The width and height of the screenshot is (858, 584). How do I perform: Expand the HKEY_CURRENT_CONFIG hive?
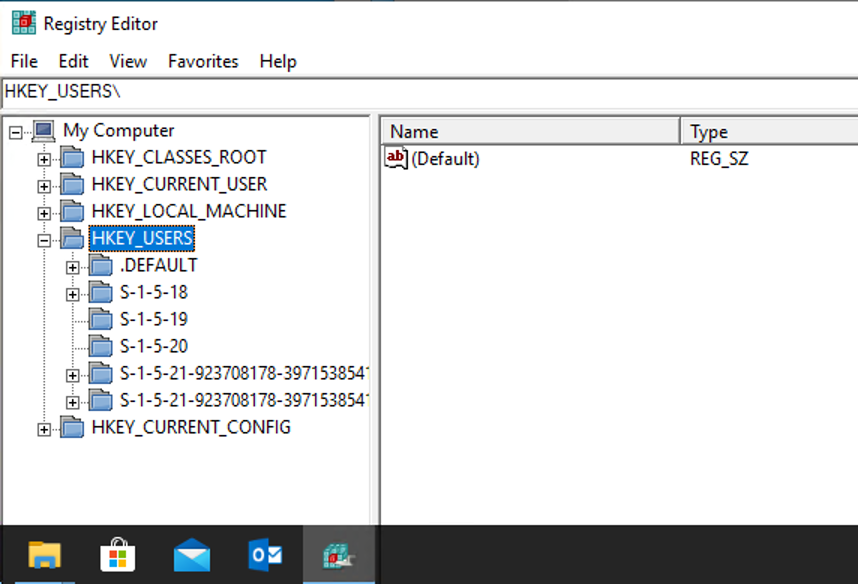click(44, 430)
